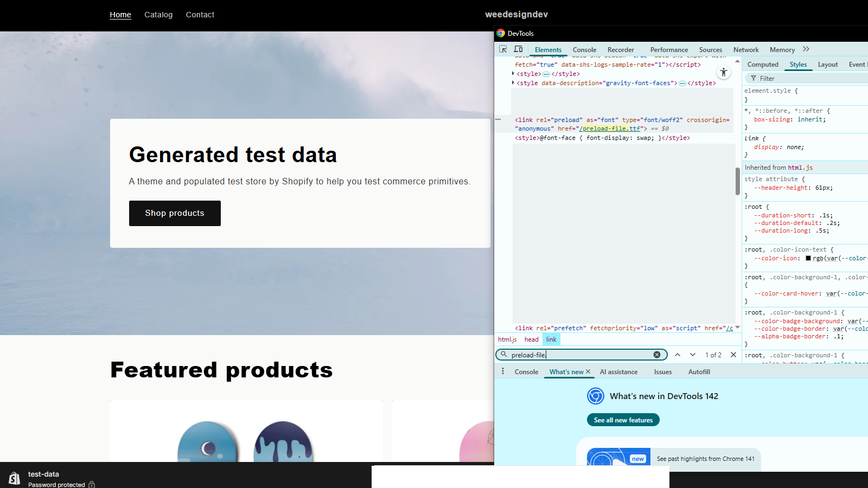Image resolution: width=868 pixels, height=488 pixels.
Task: Close the Elements search bar
Action: click(733, 355)
